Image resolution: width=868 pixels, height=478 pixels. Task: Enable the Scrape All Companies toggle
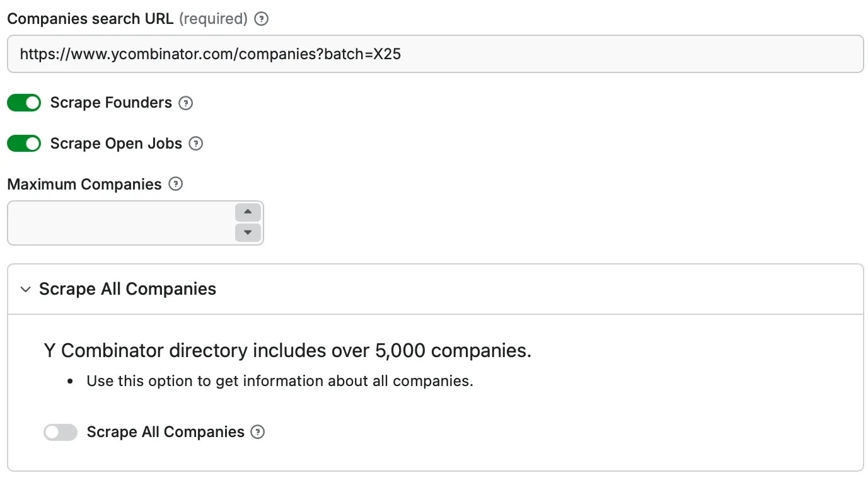point(61,432)
